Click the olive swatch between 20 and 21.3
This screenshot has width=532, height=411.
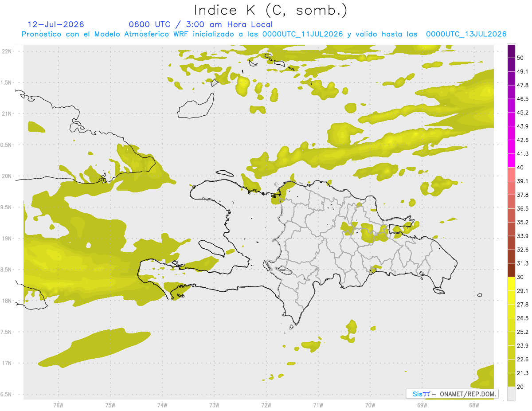click(x=511, y=380)
